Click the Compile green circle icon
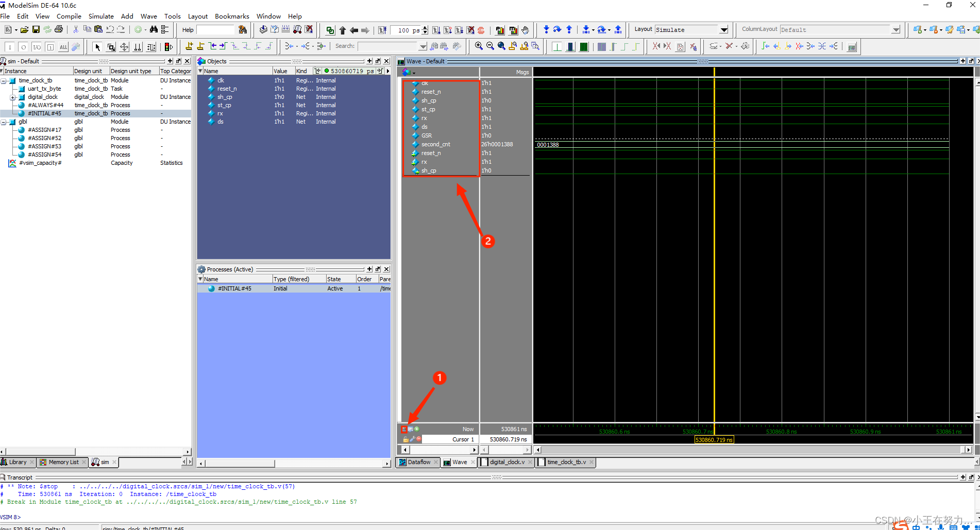The image size is (980, 530). pos(138,30)
